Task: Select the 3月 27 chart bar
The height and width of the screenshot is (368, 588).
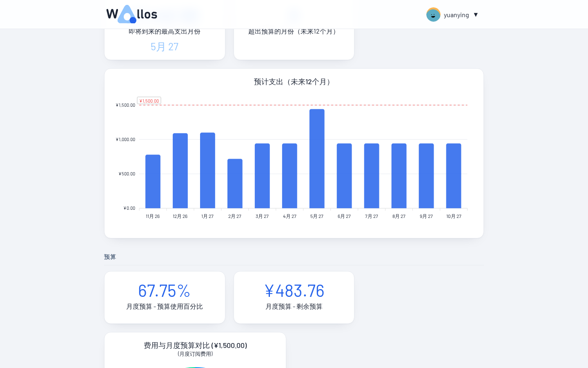Action: pos(262,176)
